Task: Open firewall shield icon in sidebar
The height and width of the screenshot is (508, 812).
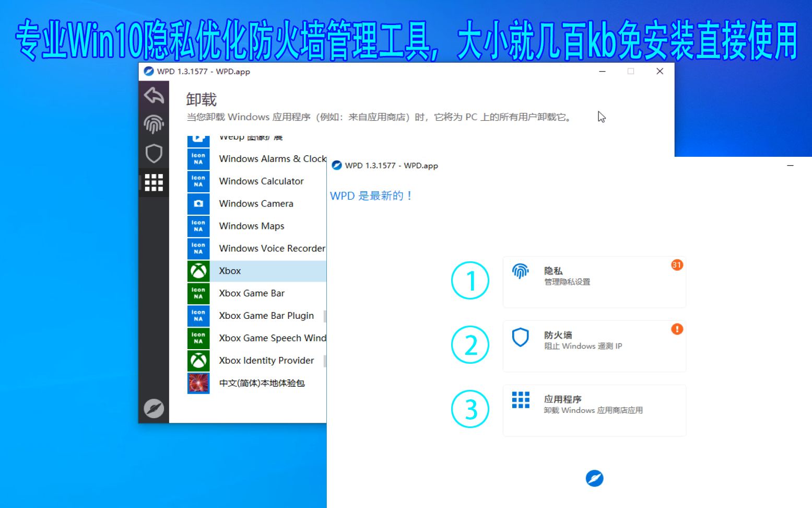Action: point(154,154)
